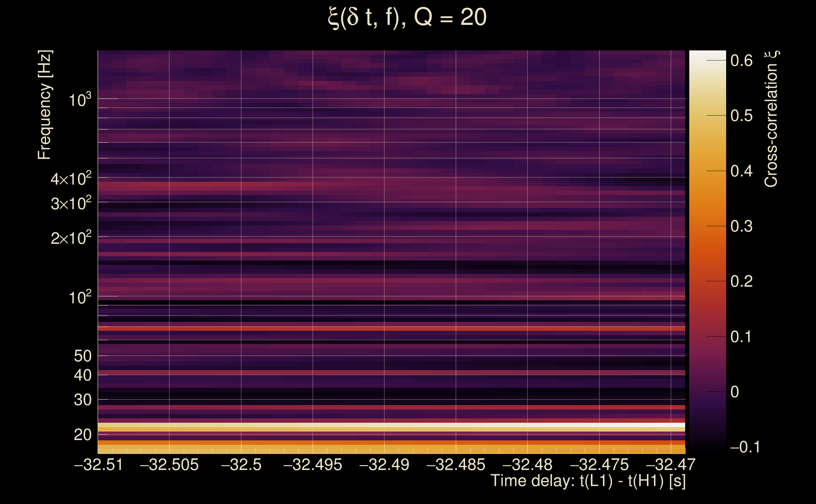
Task: Select the 0.3 colorbar tick label
Action: tap(741, 226)
